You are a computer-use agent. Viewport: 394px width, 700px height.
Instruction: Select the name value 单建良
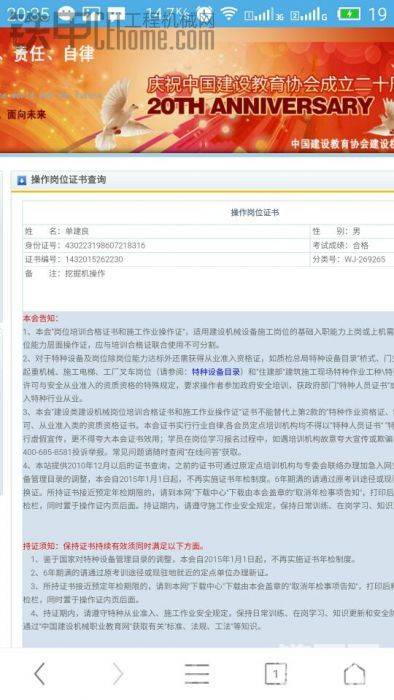(77, 231)
